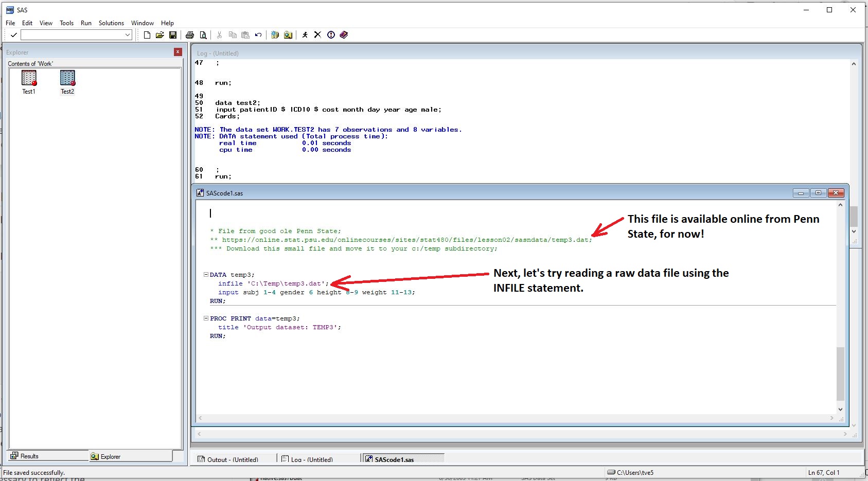Click the Clear All X toolbar icon
Image resolution: width=868 pixels, height=481 pixels.
point(317,35)
